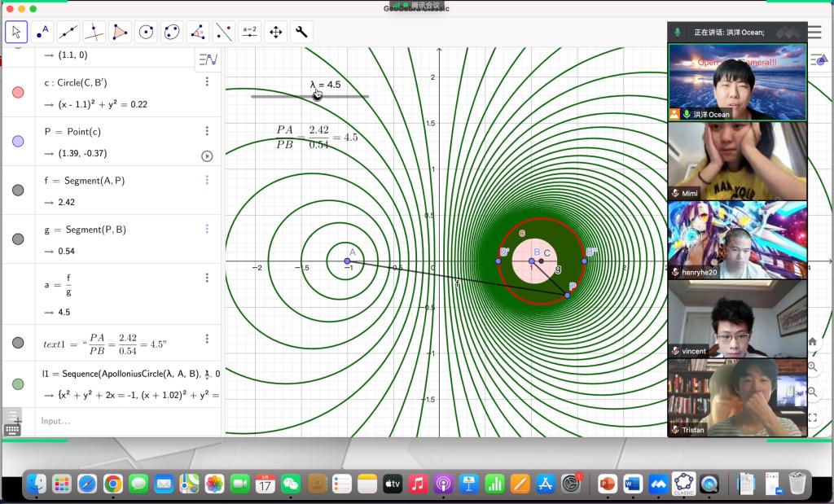Select vincent's video thumbnail
This screenshot has height=504, width=834.
737,318
